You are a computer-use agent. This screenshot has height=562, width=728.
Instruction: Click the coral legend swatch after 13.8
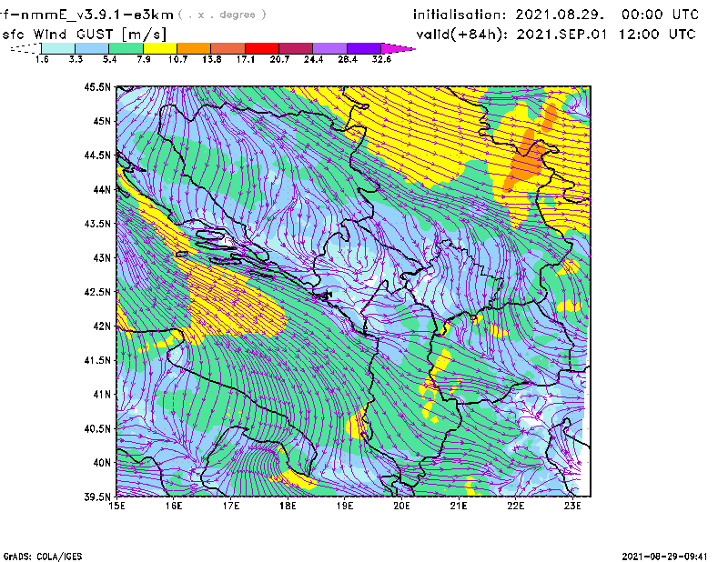click(x=228, y=48)
